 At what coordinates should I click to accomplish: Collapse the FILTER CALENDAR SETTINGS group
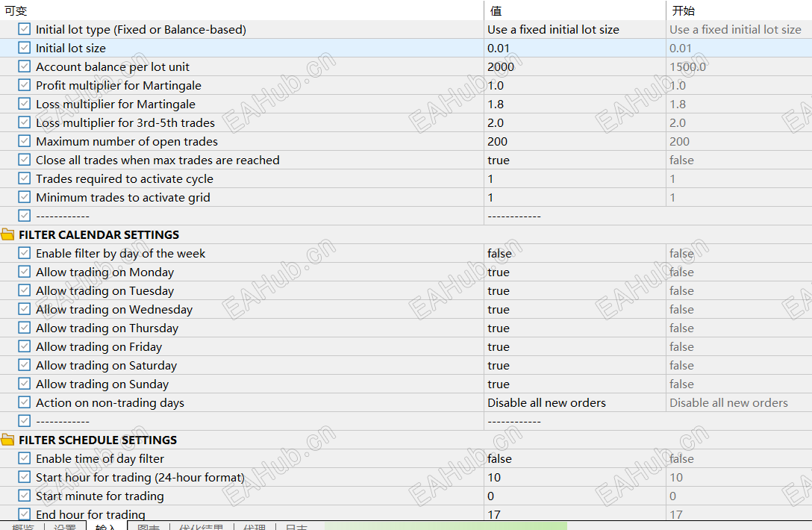pos(7,234)
